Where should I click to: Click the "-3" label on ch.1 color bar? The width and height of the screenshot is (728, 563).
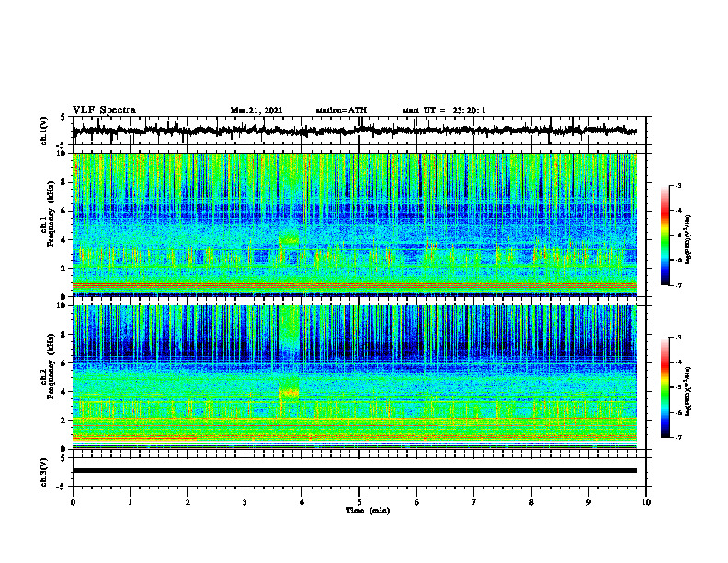pyautogui.click(x=678, y=186)
